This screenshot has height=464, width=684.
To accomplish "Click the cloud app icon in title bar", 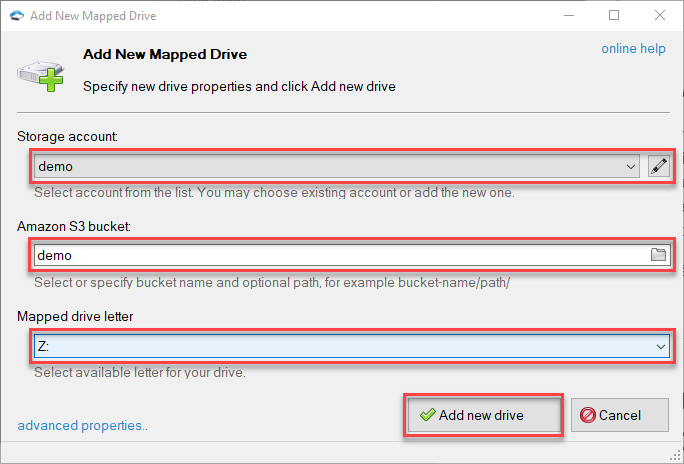I will 17,16.
